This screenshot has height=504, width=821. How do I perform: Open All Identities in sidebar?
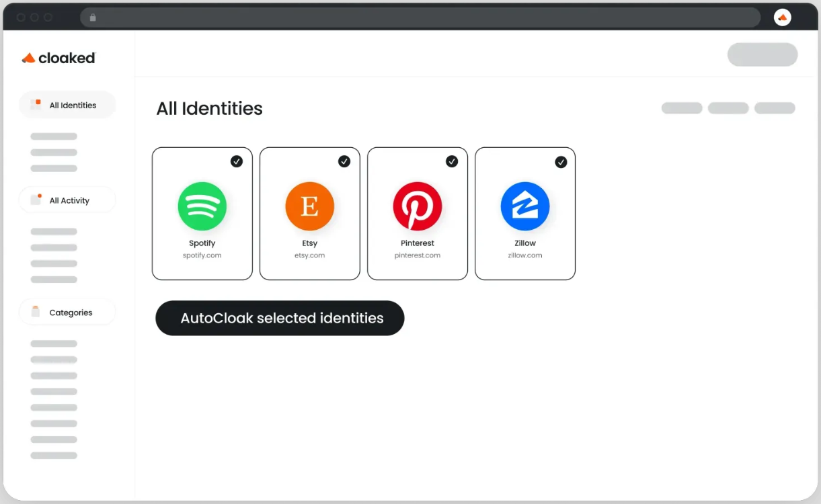67,105
